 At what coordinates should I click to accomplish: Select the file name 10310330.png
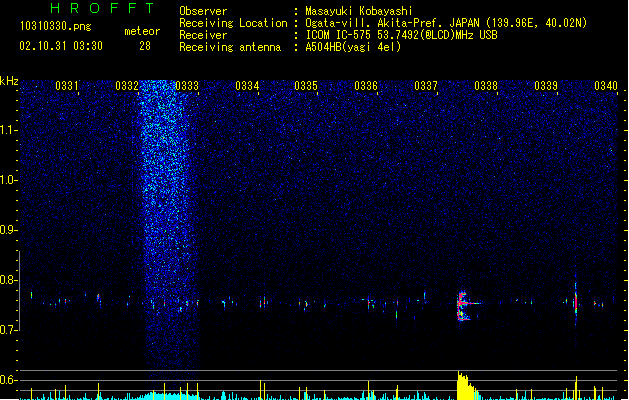55,26
